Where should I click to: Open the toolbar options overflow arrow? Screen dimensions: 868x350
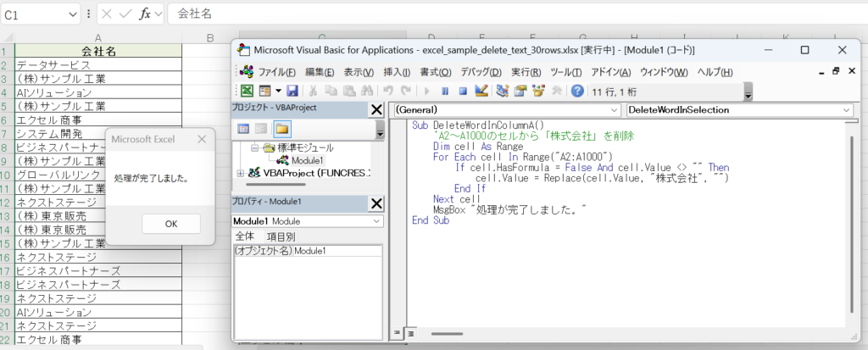(x=749, y=92)
